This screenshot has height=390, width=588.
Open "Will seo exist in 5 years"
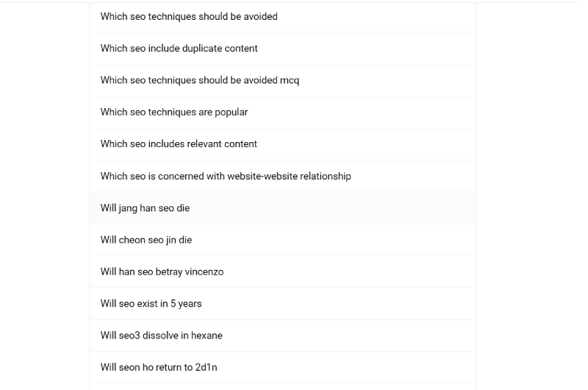(x=283, y=304)
